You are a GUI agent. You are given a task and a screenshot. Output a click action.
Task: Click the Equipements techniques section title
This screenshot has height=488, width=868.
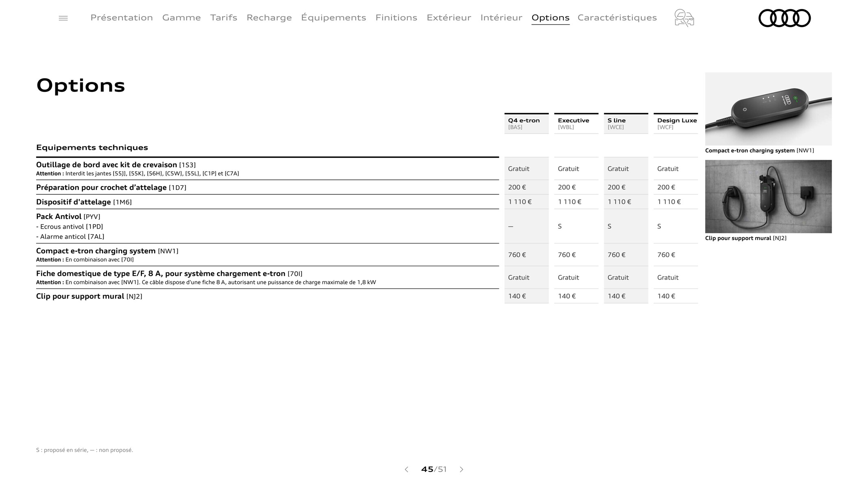pos(92,147)
